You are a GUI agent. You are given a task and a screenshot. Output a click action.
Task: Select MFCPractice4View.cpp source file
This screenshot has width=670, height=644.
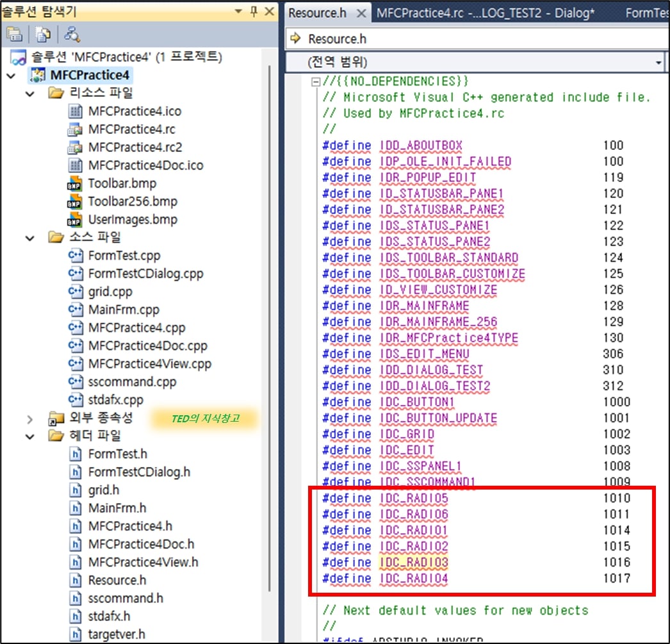pyautogui.click(x=149, y=364)
